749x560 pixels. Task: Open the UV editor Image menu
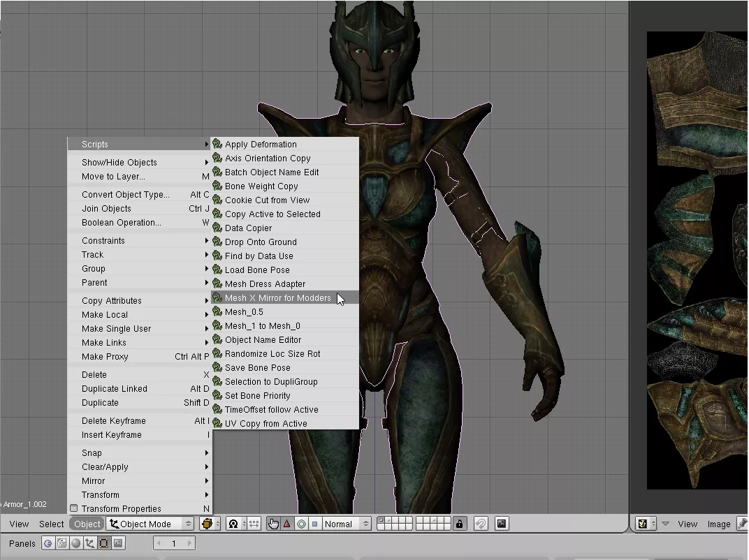tap(718, 524)
